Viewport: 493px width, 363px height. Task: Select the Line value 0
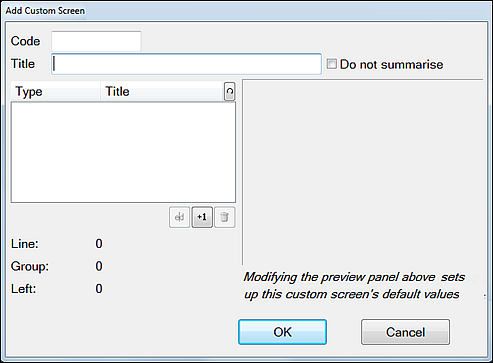pos(99,244)
